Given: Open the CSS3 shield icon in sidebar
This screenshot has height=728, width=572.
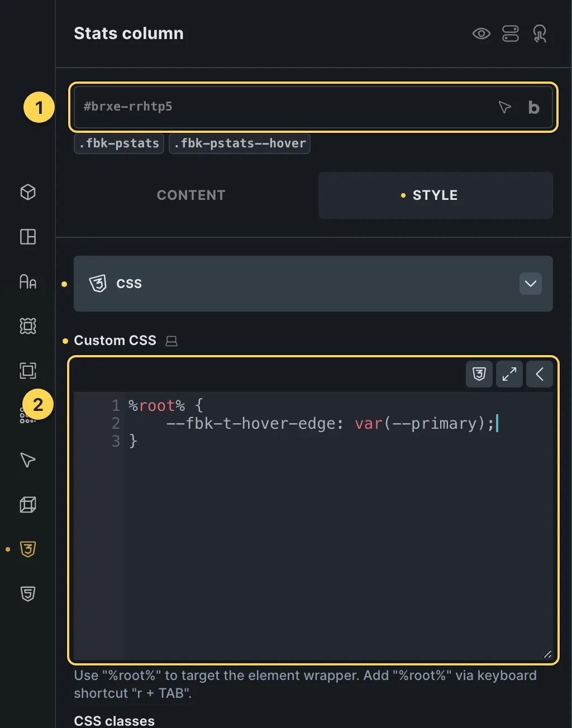Looking at the screenshot, I should 28,549.
